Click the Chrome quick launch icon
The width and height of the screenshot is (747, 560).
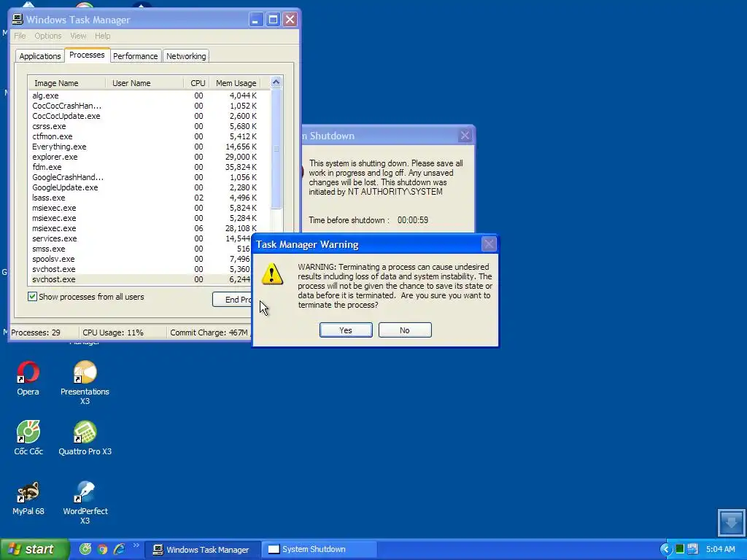tap(102, 549)
